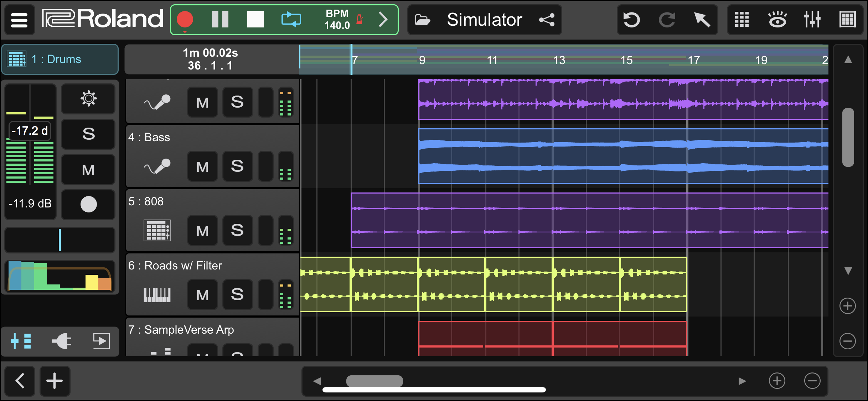Viewport: 868px width, 401px height.
Task: Open the mixer sliders view
Action: click(812, 20)
